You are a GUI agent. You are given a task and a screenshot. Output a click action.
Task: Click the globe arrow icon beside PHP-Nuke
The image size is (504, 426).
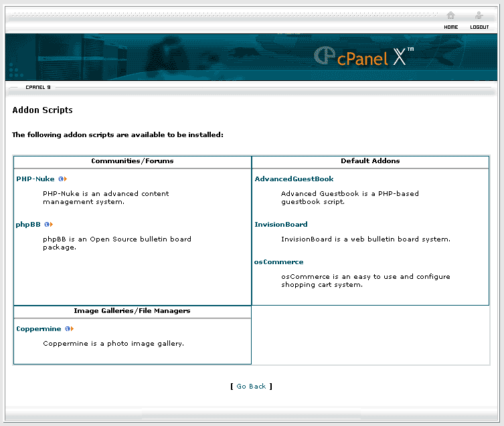click(x=63, y=179)
